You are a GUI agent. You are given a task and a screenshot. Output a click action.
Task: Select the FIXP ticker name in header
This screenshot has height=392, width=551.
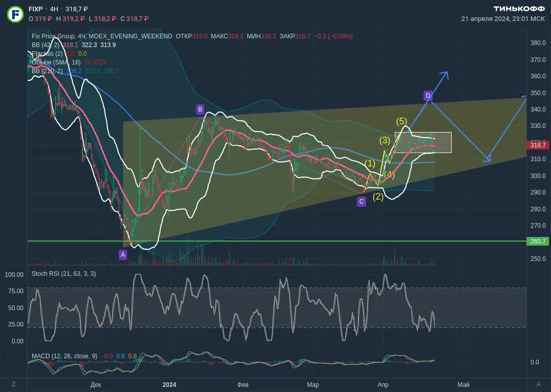point(35,9)
